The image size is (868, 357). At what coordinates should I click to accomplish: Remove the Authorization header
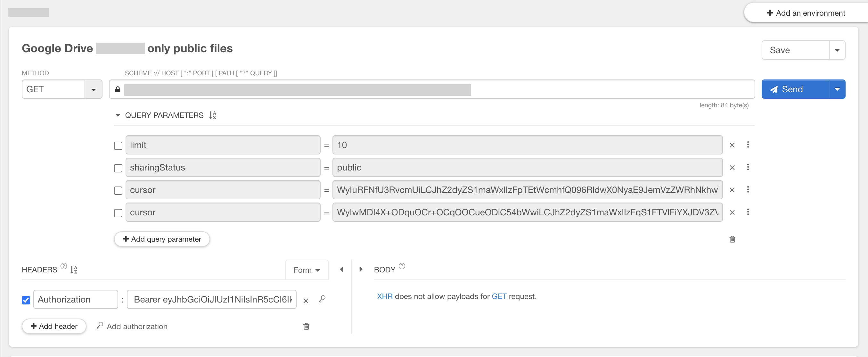point(306,301)
